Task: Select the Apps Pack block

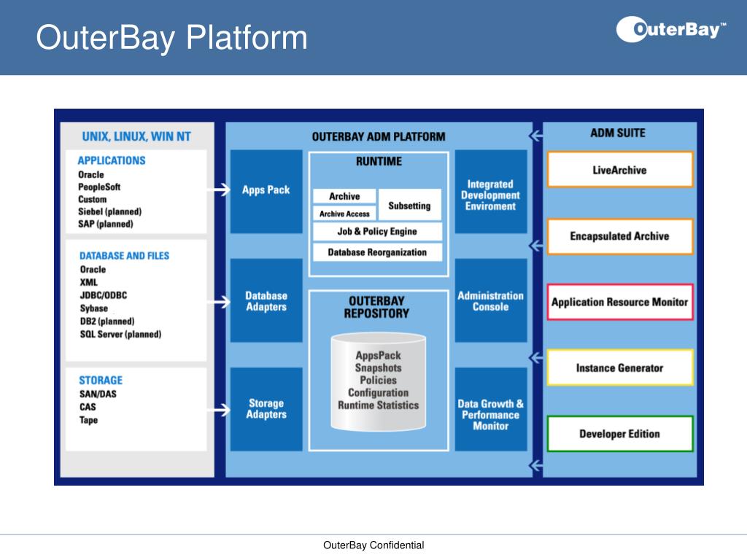Action: 266,192
